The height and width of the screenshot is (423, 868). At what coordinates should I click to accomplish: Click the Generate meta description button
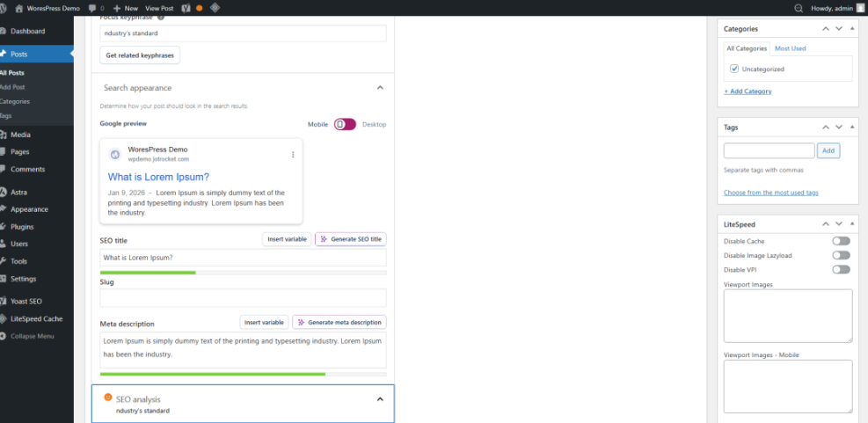pos(339,322)
